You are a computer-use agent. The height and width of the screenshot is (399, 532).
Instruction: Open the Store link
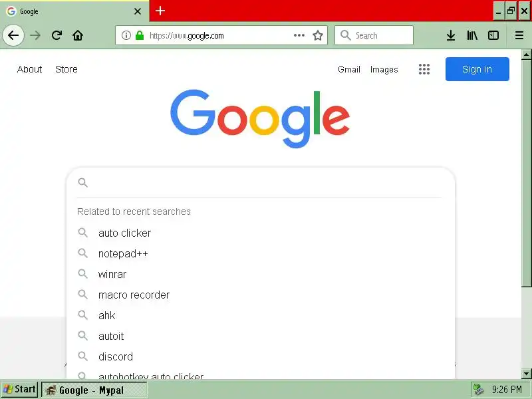[66, 69]
